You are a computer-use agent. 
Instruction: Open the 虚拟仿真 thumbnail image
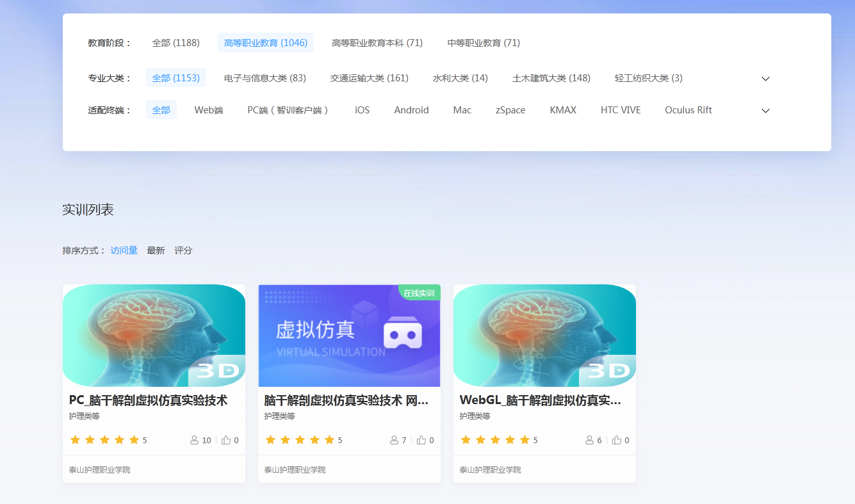pyautogui.click(x=349, y=336)
